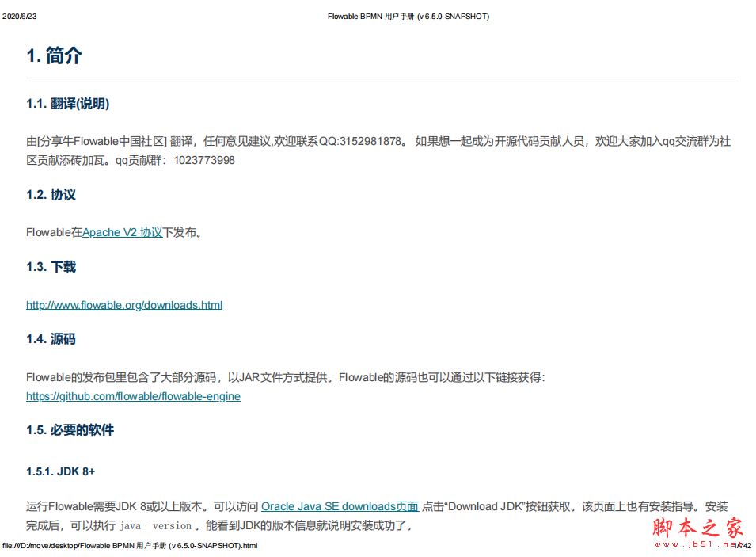Screen dimensions: 756x557
Task: Click the header title "Flowable BPMN 用户手册 (v 6.5.0-SNAPSHOT)"
Action: 408,17
